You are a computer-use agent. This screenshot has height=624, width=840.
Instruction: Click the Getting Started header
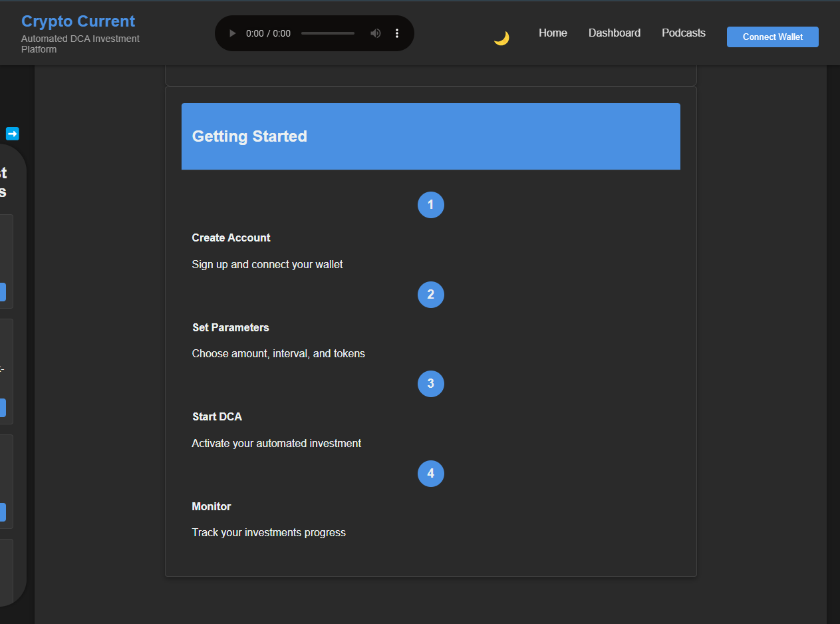point(431,136)
